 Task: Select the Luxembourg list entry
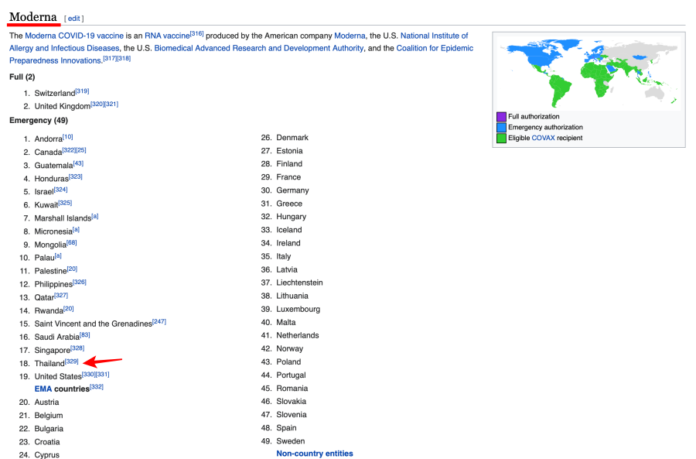[298, 309]
